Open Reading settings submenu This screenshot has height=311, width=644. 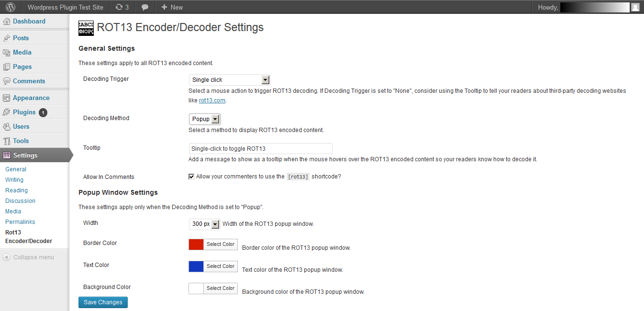coord(16,190)
